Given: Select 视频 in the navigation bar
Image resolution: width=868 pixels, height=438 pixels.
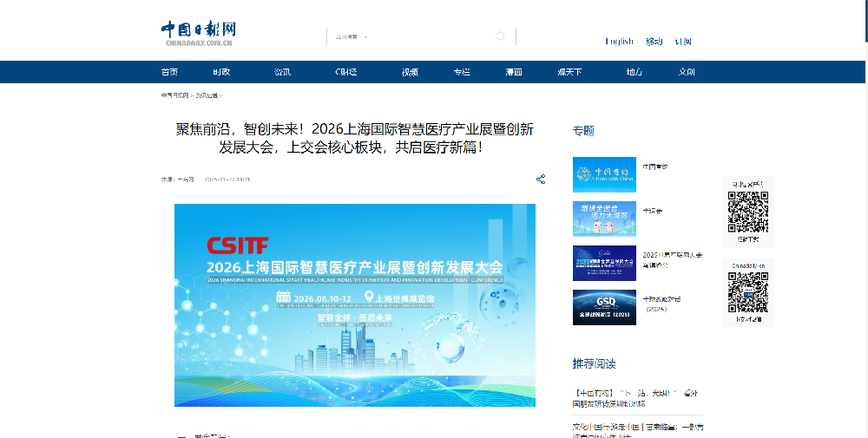Looking at the screenshot, I should click(x=410, y=72).
